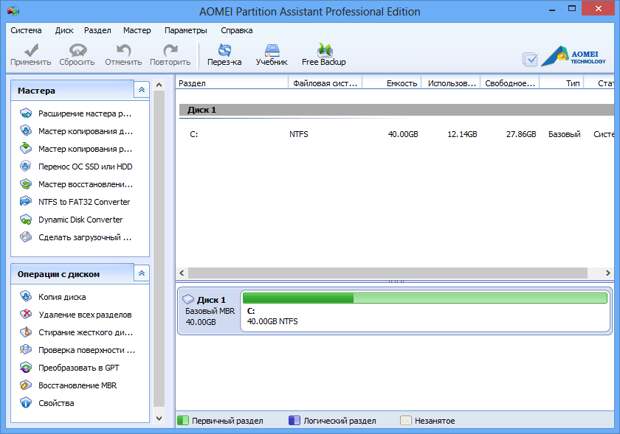
Task: Click the NTFS file system cell
Action: coord(299,134)
